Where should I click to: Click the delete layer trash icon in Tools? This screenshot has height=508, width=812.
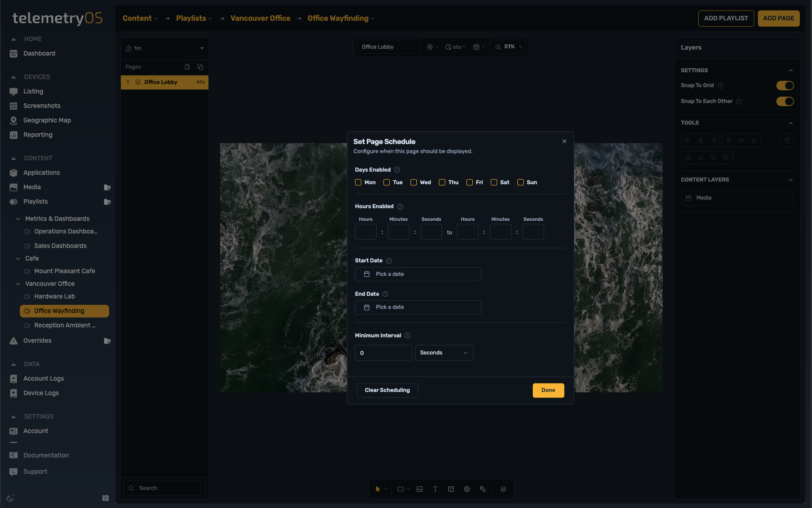[x=787, y=140]
